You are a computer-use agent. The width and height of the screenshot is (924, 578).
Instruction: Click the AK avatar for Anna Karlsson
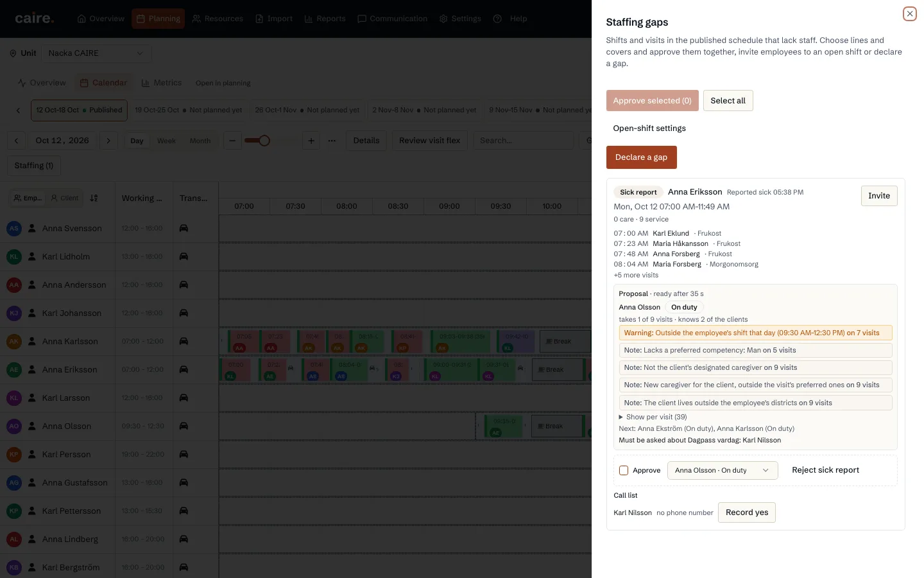click(x=14, y=341)
